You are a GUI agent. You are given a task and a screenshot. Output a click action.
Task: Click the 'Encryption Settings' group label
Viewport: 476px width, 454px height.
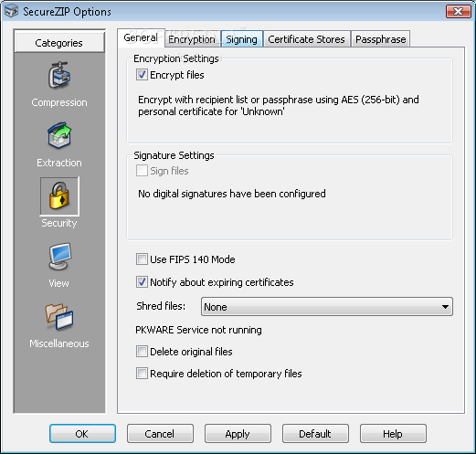[x=176, y=58]
